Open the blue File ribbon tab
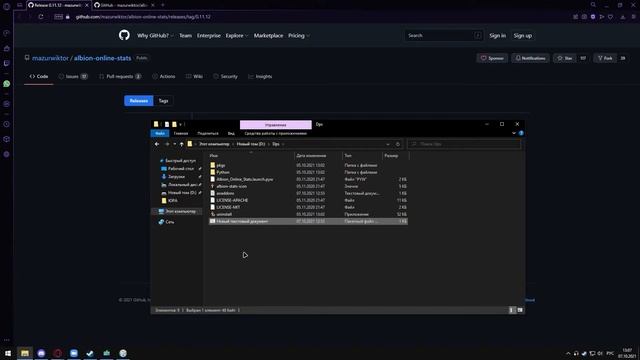This screenshot has height=360, width=640. coord(160,133)
